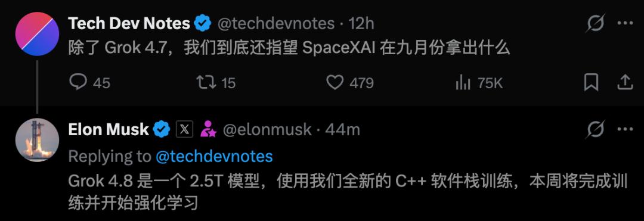Screen dimensions: 644x221
Task: Click the Tech Dev Notes display name
Action: pos(129,23)
